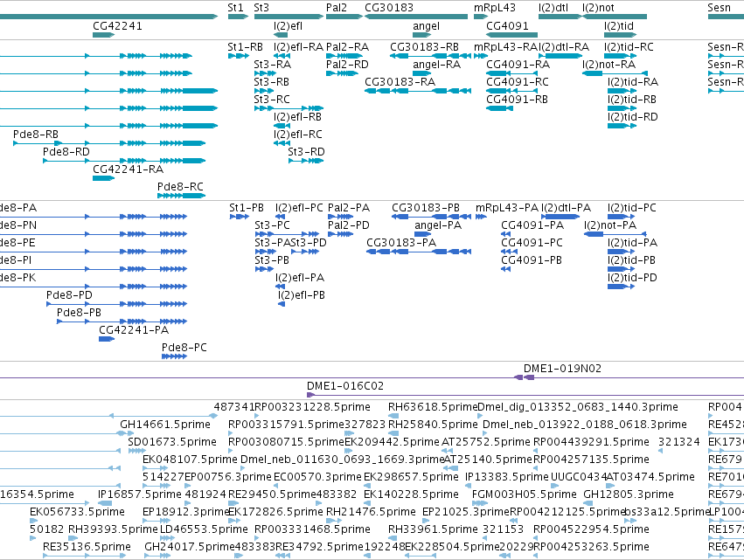Click the Sesn gene label
The image size is (744, 560).
coord(719,8)
